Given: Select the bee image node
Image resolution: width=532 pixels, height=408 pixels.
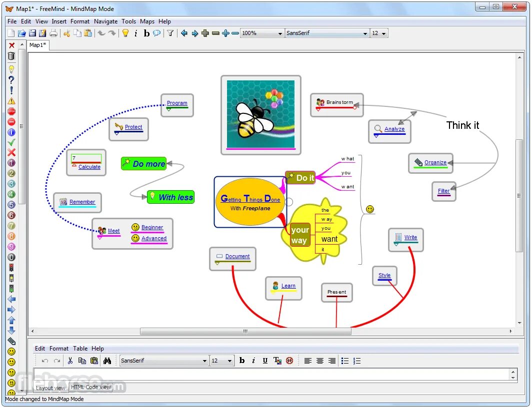Looking at the screenshot, I should click(x=260, y=115).
